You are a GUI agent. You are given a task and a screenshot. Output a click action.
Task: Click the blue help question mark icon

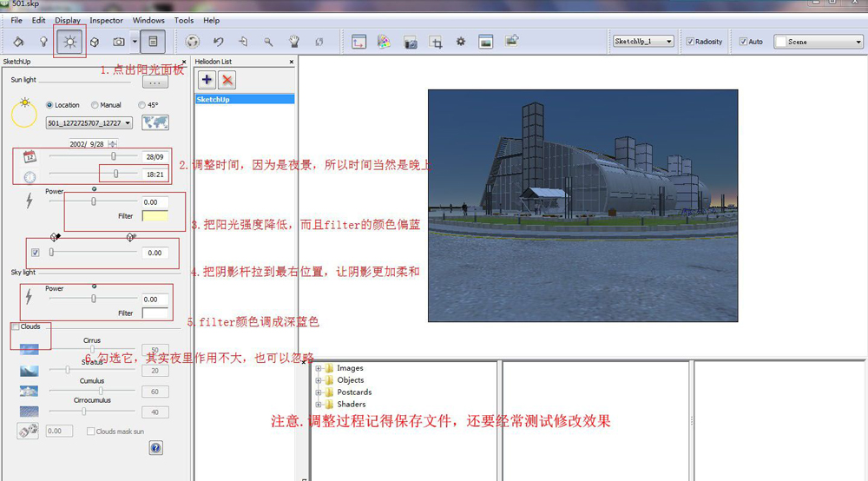coord(155,448)
